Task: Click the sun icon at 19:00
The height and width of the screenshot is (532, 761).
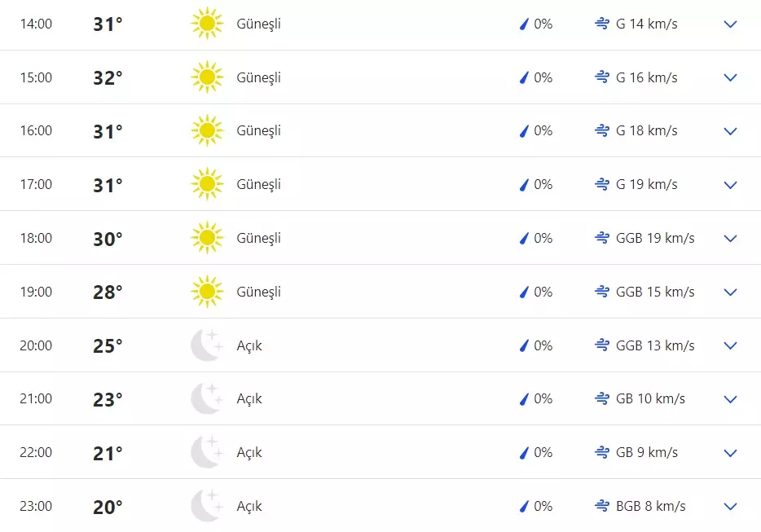Action: pos(207,292)
